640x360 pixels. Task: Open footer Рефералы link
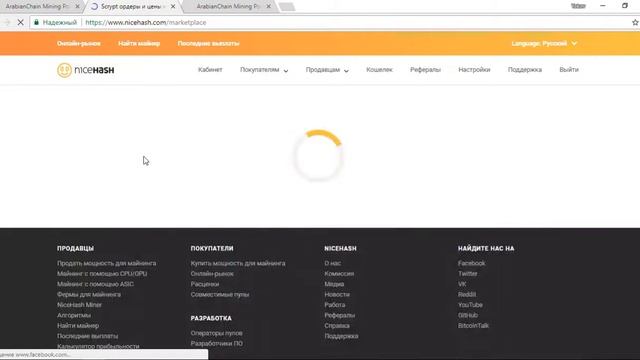pyautogui.click(x=340, y=315)
